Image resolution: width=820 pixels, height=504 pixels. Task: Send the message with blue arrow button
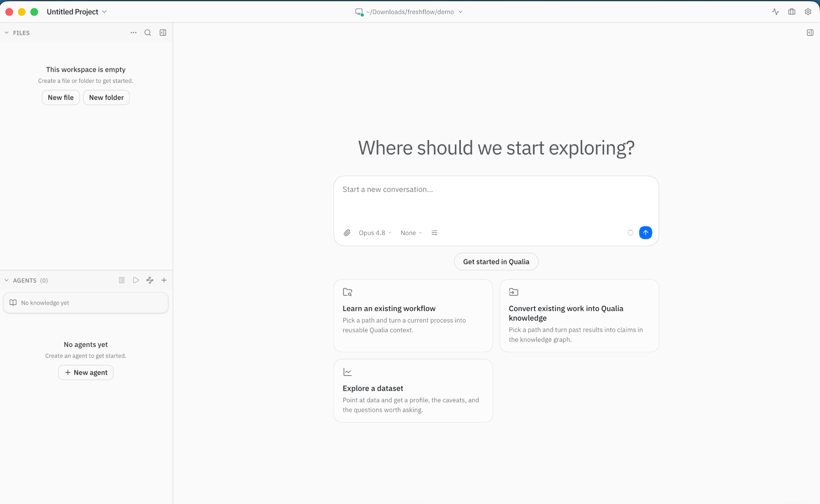tap(645, 233)
